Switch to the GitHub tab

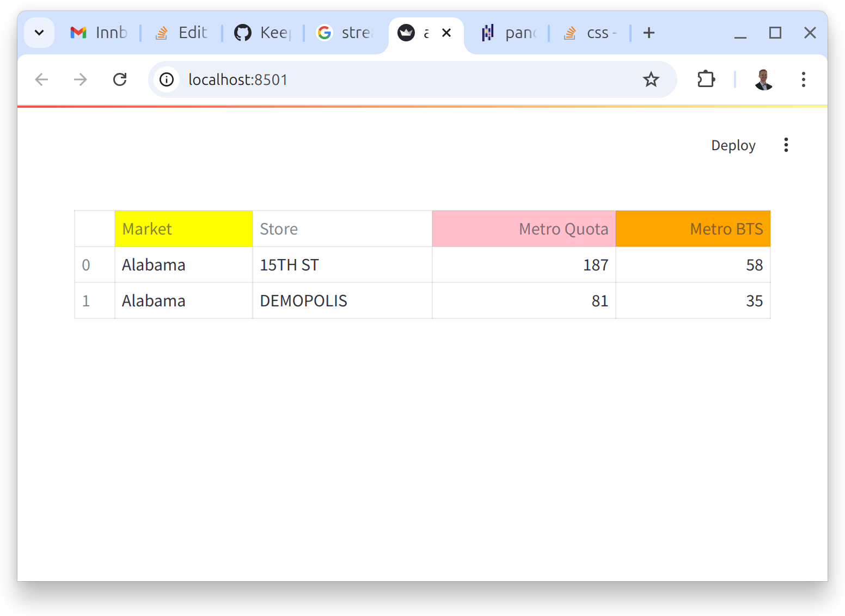(x=263, y=33)
